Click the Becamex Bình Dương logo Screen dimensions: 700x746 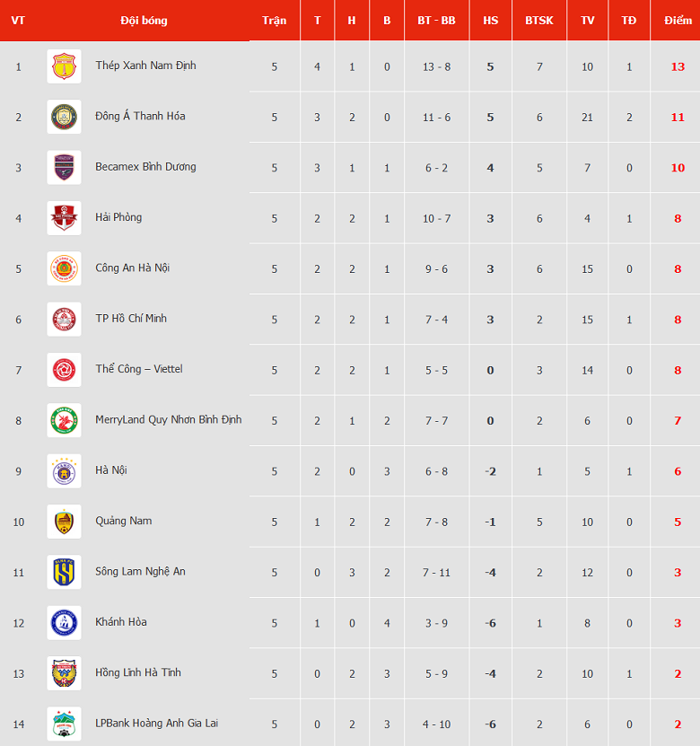coord(64,167)
